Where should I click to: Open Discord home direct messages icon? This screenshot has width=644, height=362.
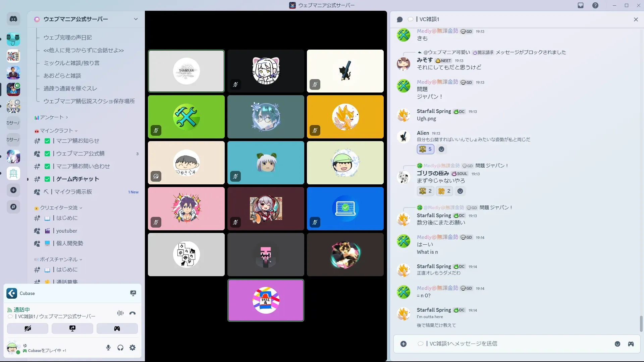pyautogui.click(x=13, y=19)
